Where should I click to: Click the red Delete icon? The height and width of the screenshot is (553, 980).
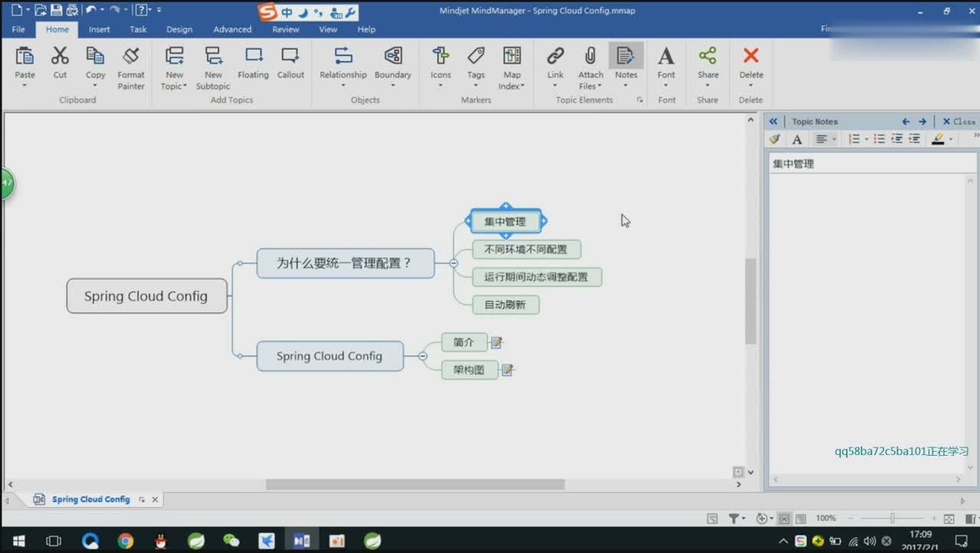point(751,56)
